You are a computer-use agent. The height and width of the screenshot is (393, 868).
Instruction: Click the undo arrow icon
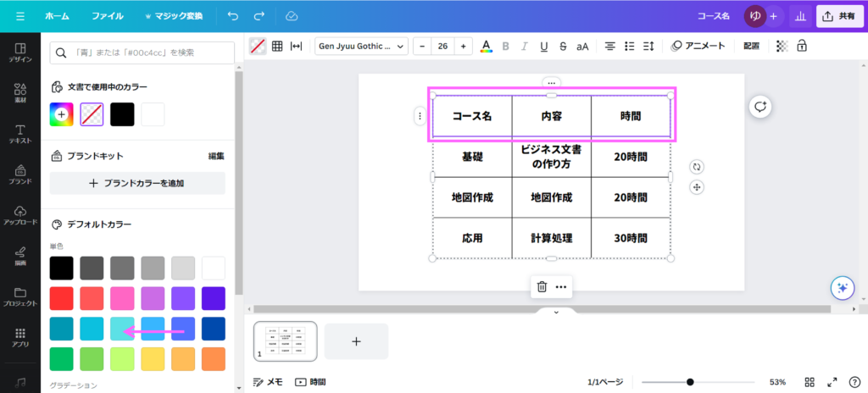(233, 16)
